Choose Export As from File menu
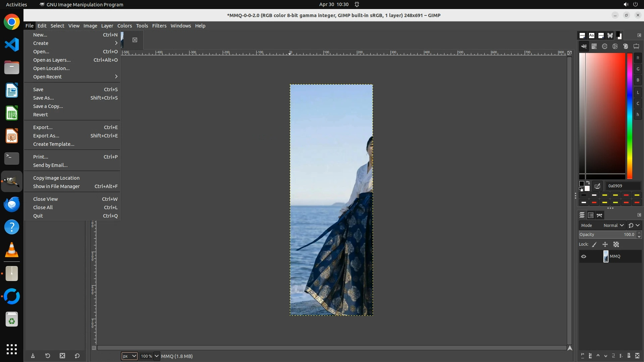Screen dimensions: 644x362 (46, 136)
